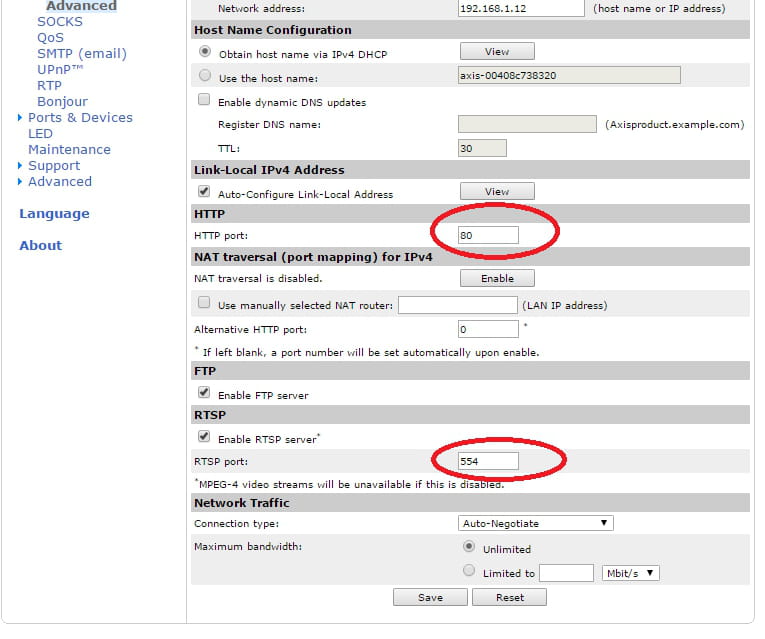Click the HTTP port field
The height and width of the screenshot is (639, 765).
coord(488,235)
